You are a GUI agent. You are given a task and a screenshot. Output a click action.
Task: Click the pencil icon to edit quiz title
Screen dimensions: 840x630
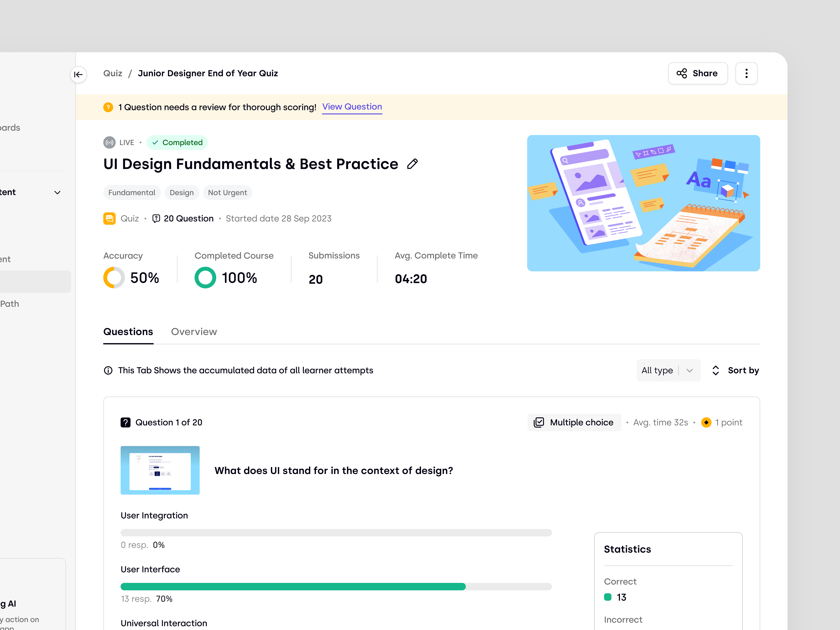(x=412, y=164)
